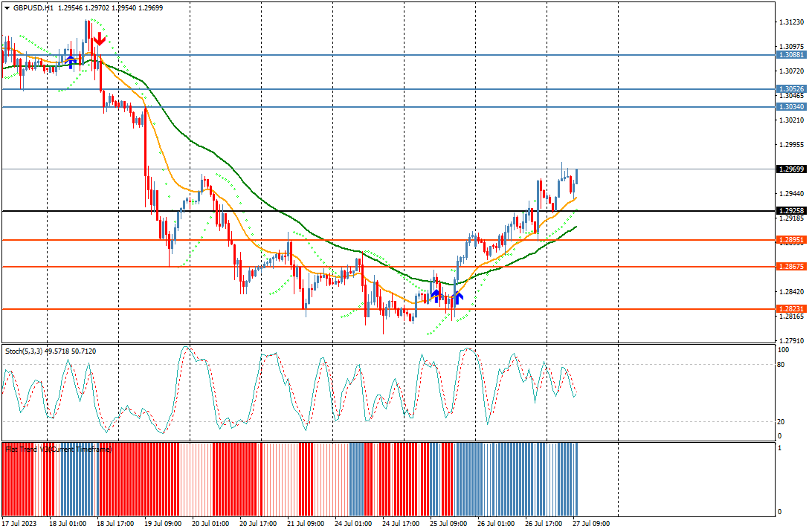Select the orange 1.28675 level label

791,267
